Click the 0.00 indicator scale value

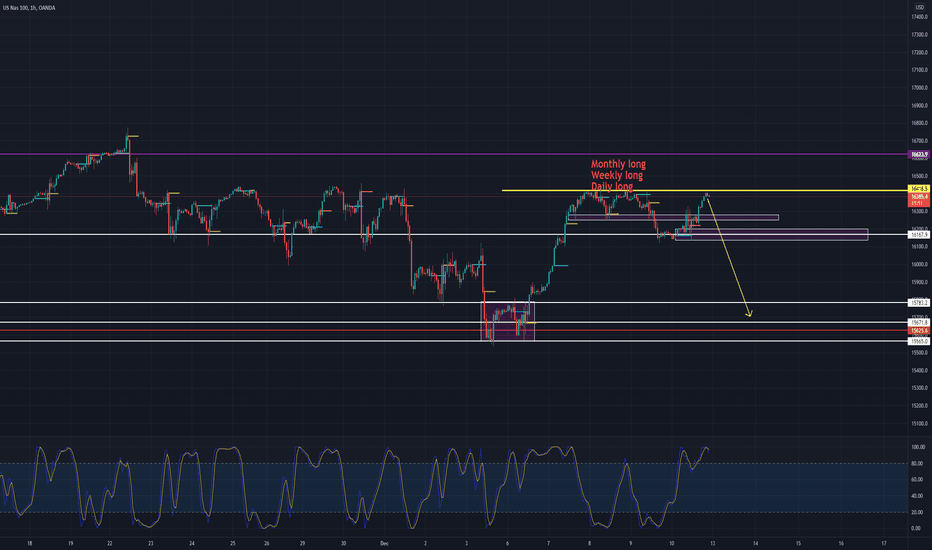coord(916,528)
